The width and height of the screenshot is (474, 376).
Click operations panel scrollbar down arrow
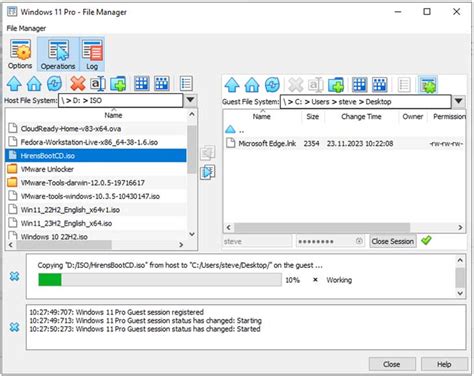coord(460,293)
